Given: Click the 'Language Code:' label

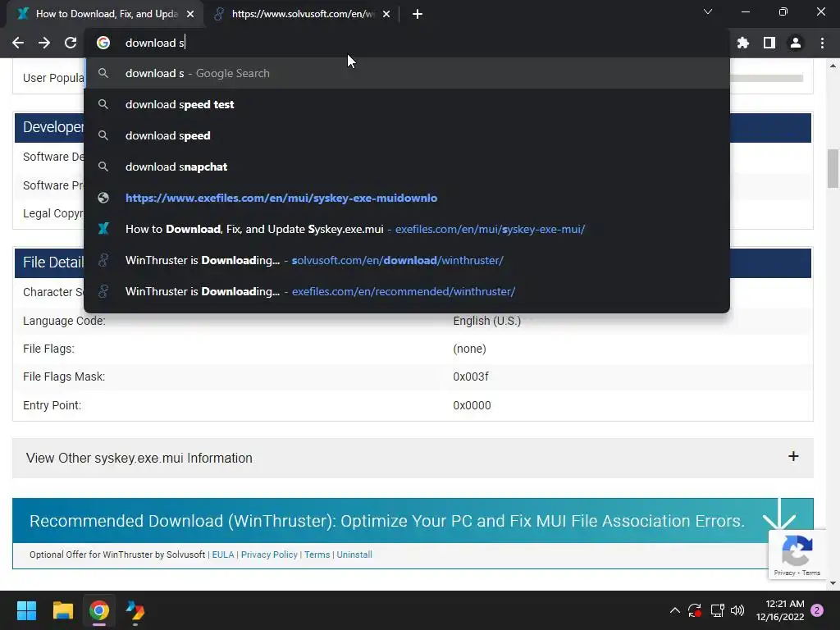Looking at the screenshot, I should [64, 321].
